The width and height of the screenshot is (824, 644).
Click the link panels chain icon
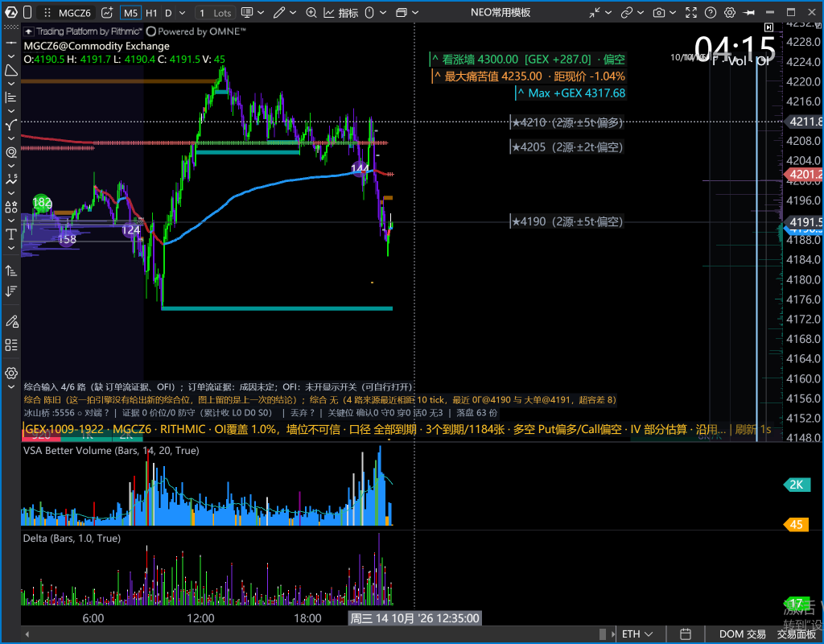626,13
